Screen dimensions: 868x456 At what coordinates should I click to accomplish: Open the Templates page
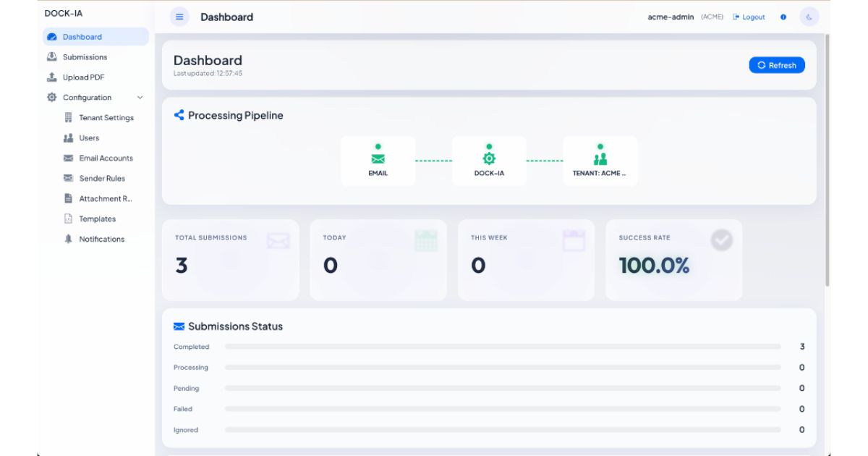pyautogui.click(x=103, y=219)
